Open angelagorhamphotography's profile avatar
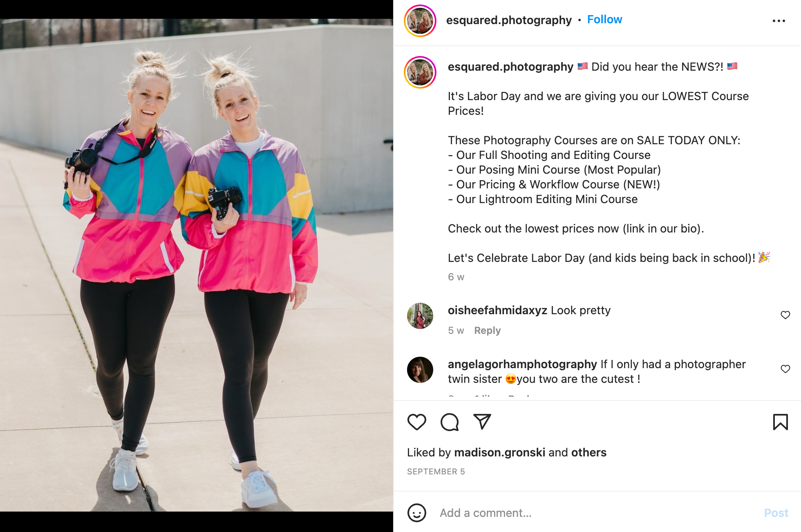The width and height of the screenshot is (801, 532). (x=420, y=370)
